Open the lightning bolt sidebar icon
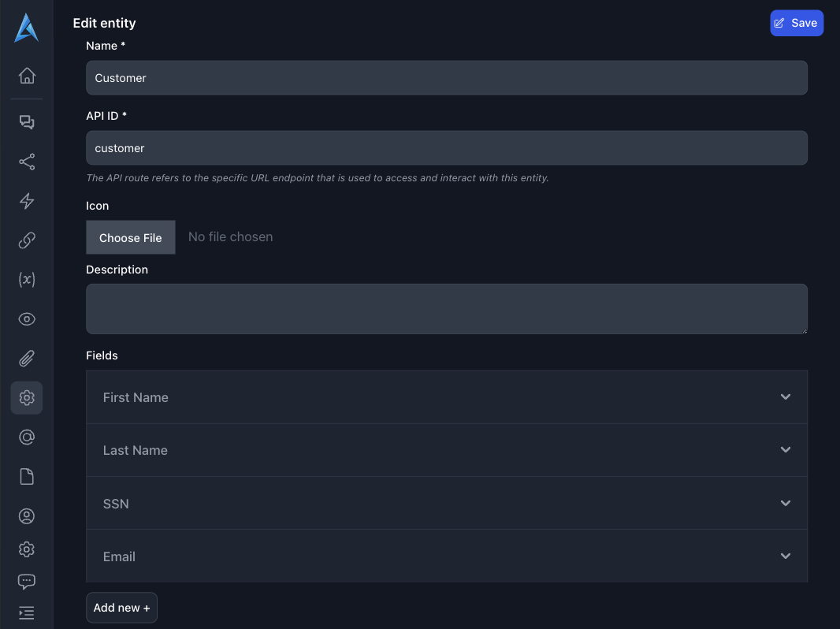Image resolution: width=840 pixels, height=629 pixels. [x=27, y=201]
